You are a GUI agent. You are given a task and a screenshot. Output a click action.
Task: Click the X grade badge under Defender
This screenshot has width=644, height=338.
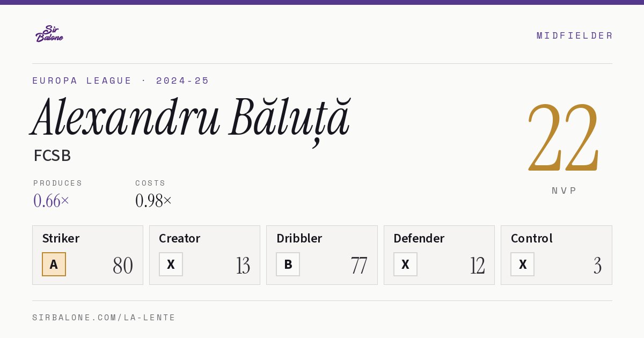point(405,264)
